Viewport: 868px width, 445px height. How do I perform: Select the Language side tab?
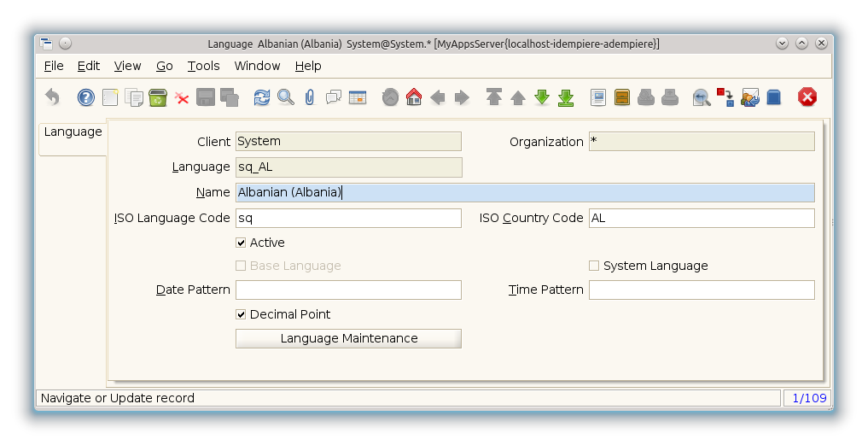[x=73, y=139]
